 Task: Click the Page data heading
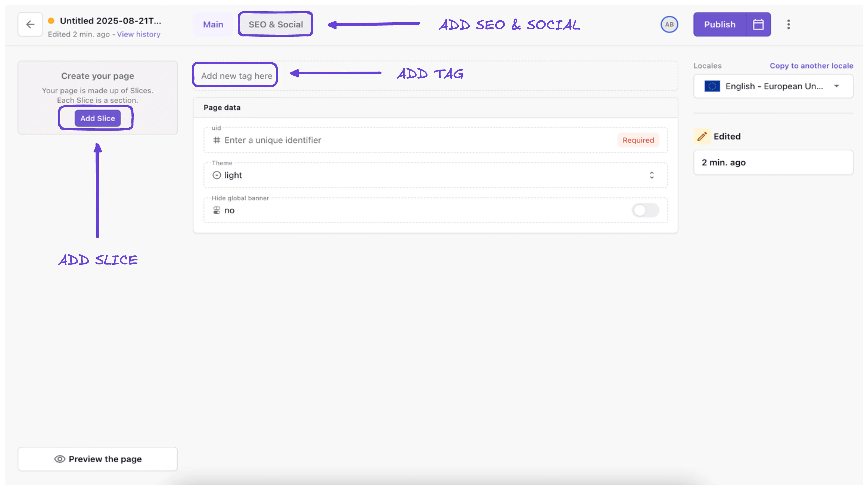pyautogui.click(x=222, y=107)
